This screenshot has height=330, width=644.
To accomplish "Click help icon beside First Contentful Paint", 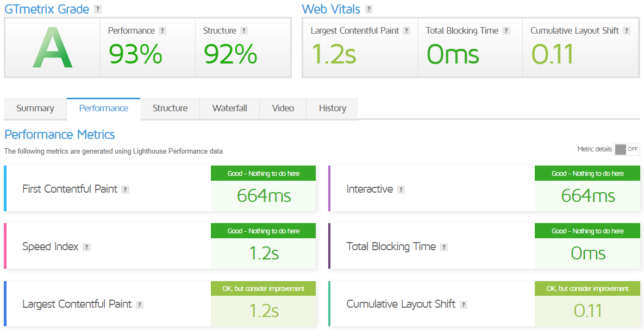I will (126, 189).
